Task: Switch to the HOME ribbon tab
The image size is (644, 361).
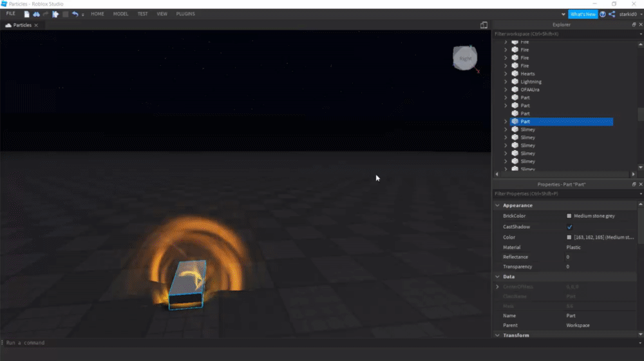Action: point(97,14)
